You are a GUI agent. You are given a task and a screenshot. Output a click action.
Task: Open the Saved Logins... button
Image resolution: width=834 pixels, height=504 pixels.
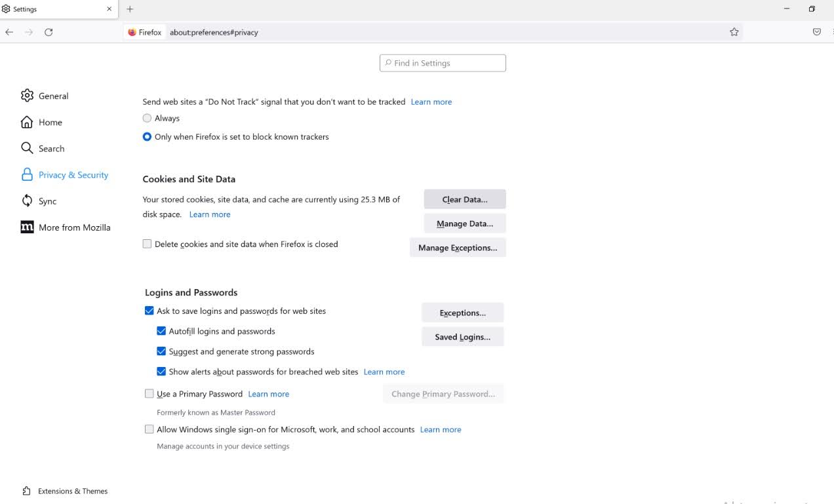pos(462,337)
